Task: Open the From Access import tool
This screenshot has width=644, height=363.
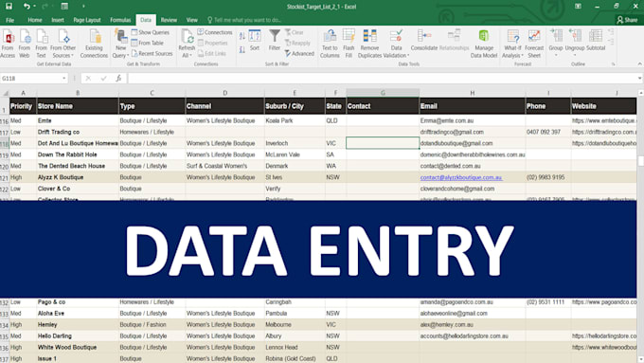Action: click(x=8, y=45)
